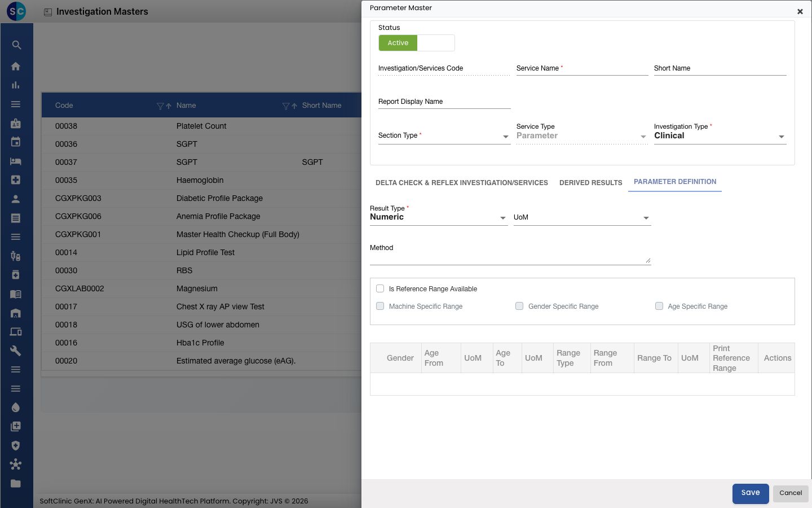This screenshot has height=508, width=812.
Task: Open the Section Type dropdown
Action: (444, 136)
